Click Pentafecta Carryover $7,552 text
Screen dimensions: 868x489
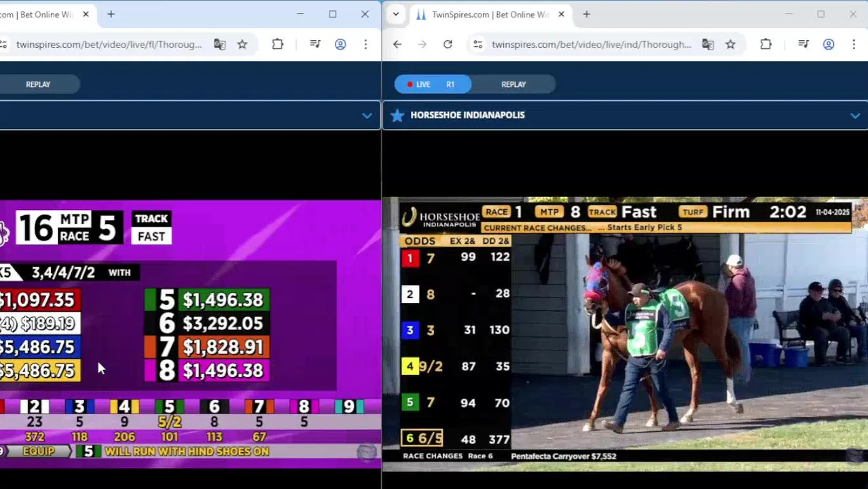pyautogui.click(x=563, y=456)
